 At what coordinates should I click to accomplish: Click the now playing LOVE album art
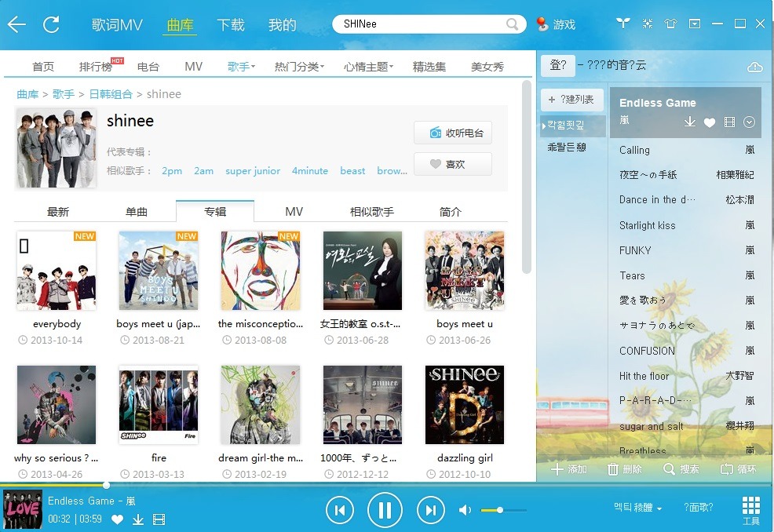[x=23, y=509]
